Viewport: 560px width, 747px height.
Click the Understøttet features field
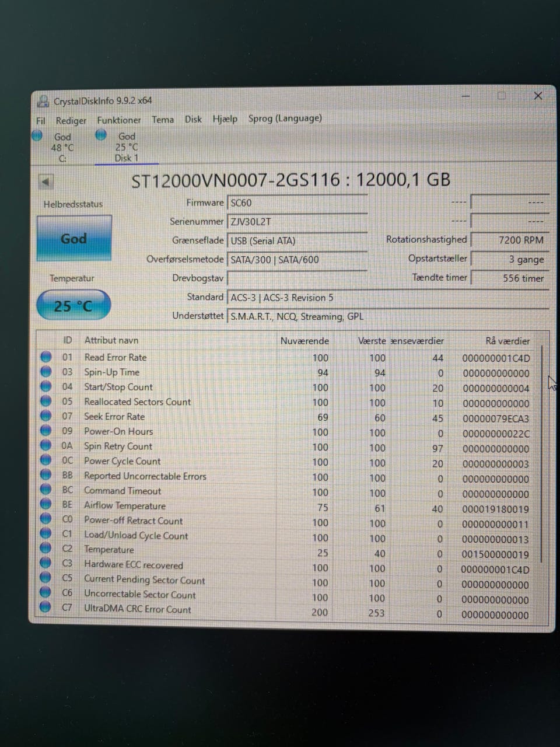[388, 316]
